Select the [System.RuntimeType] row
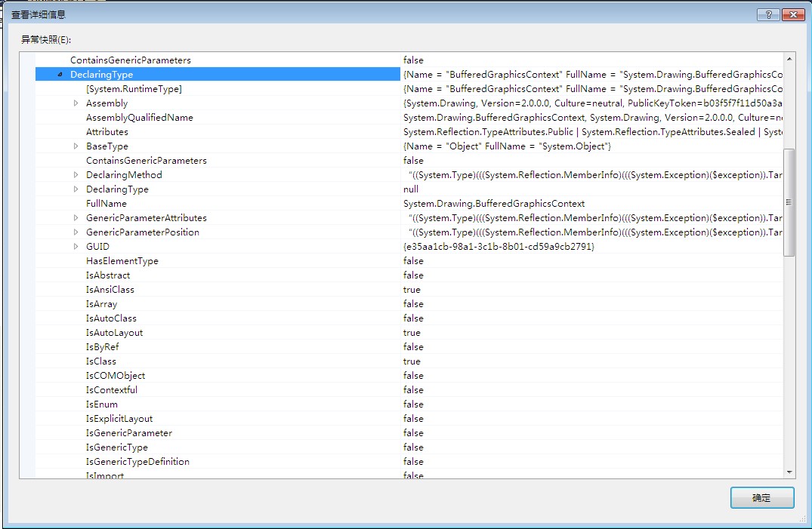This screenshot has height=529, width=812. 134,89
